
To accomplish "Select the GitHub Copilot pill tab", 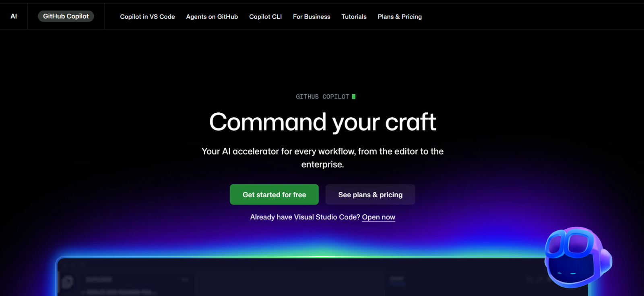I will (x=66, y=16).
